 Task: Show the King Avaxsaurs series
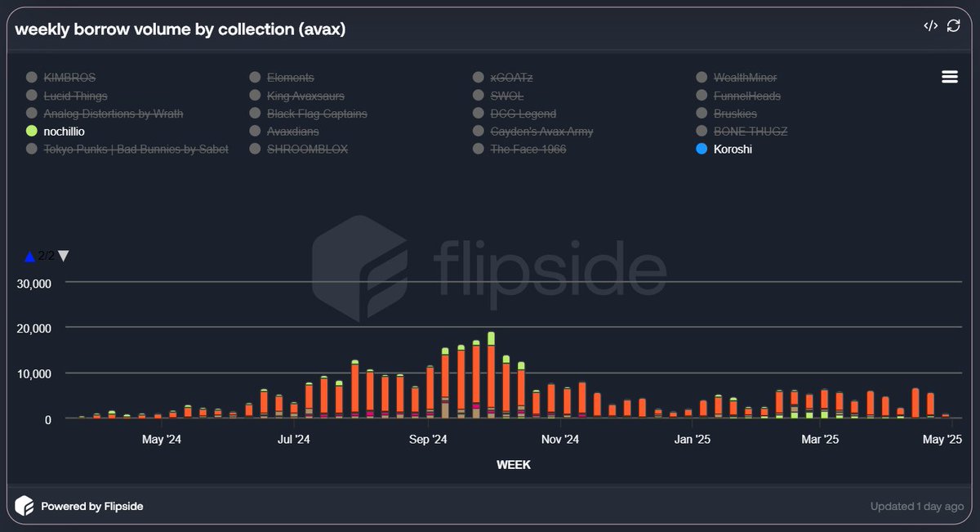296,96
